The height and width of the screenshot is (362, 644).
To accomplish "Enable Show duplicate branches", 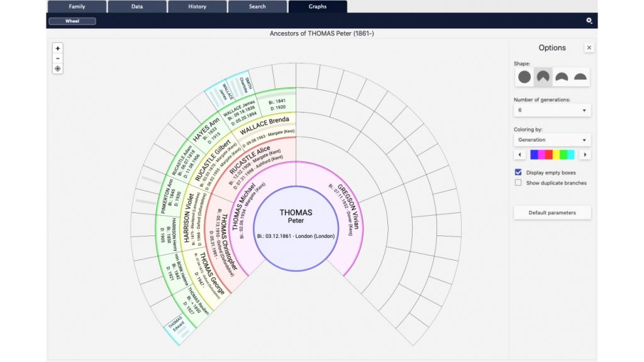I will (518, 183).
